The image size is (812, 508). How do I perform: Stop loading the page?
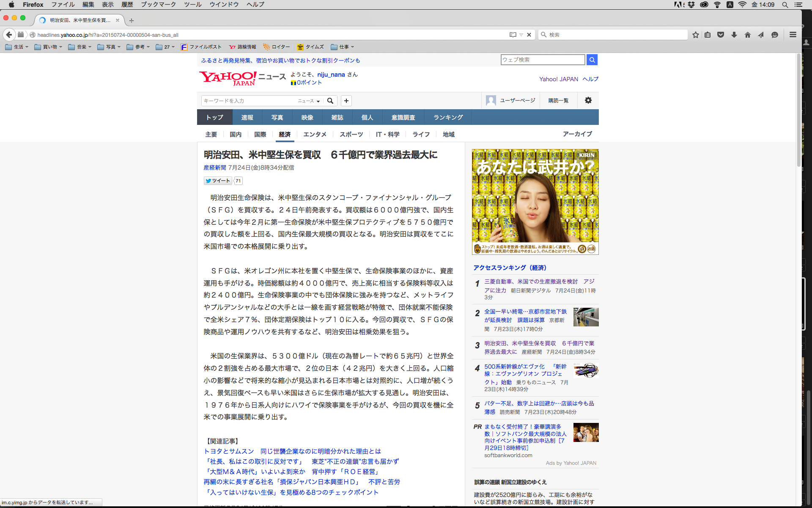[x=529, y=35]
